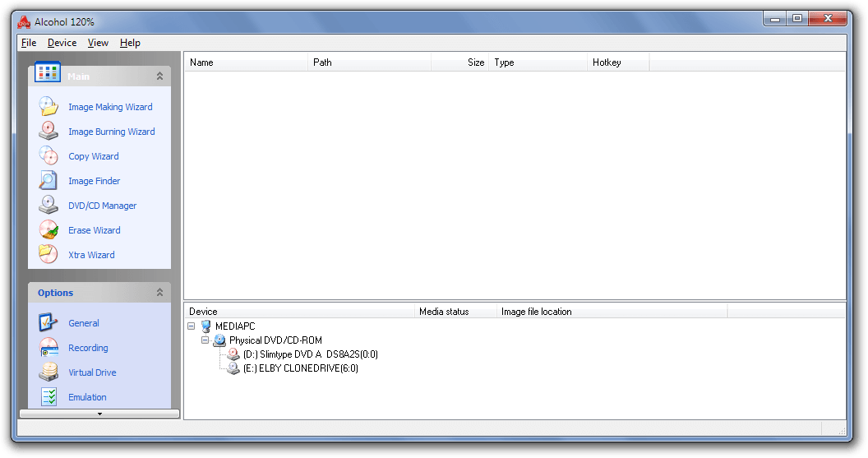This screenshot has height=458, width=868.
Task: Click the Image Finder magnifier icon
Action: pos(48,181)
